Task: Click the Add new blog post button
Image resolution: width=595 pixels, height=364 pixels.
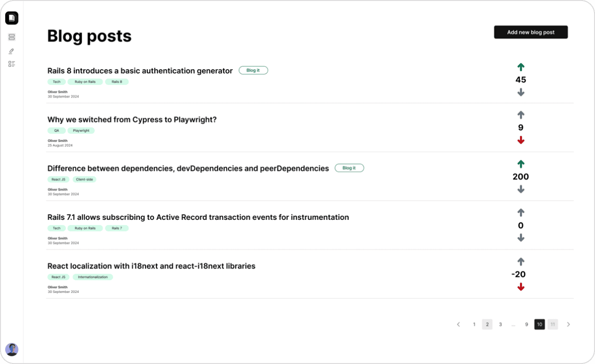Action: pyautogui.click(x=530, y=32)
